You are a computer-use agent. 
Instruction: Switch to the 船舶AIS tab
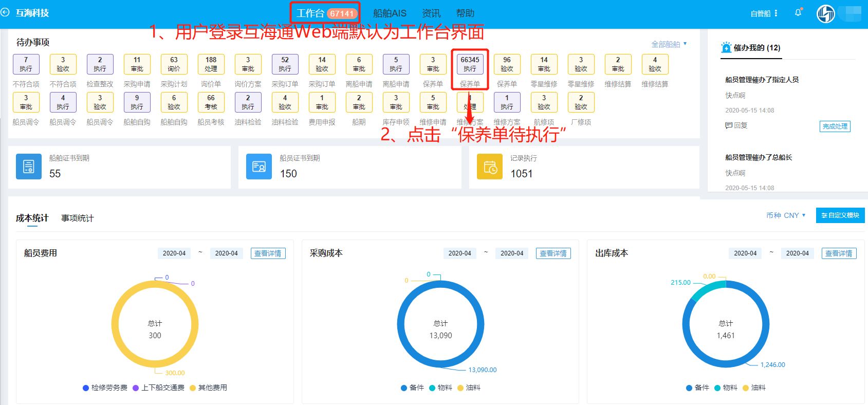390,13
